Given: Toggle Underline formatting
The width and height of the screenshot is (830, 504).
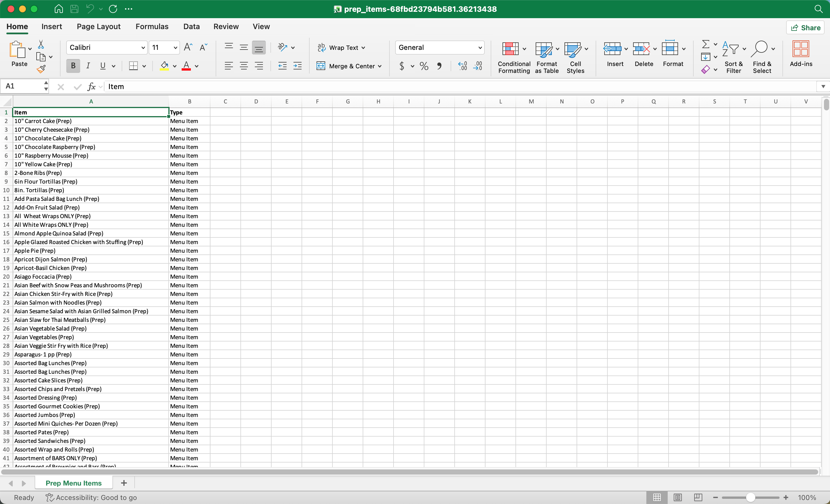Looking at the screenshot, I should (103, 66).
